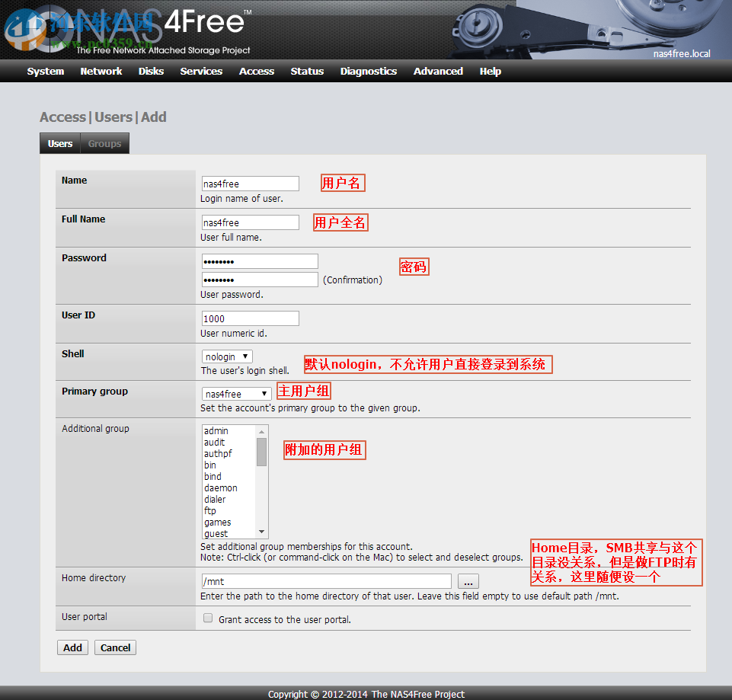732x700 pixels.
Task: Open the Diagnostics menu
Action: 369,71
